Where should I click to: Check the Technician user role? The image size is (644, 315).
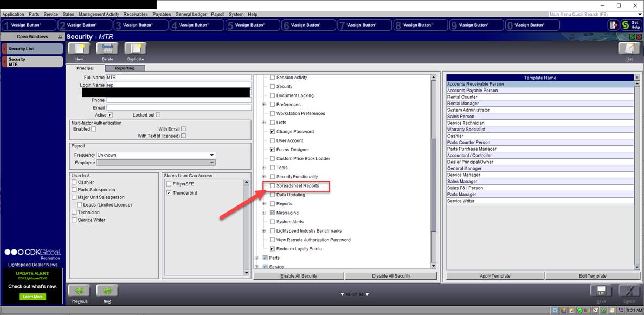click(x=74, y=213)
